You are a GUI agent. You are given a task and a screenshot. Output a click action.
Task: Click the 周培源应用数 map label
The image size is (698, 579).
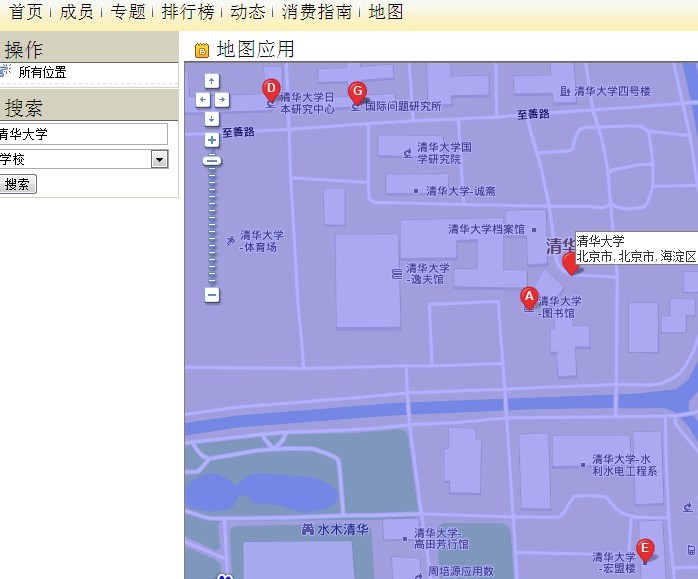point(461,571)
